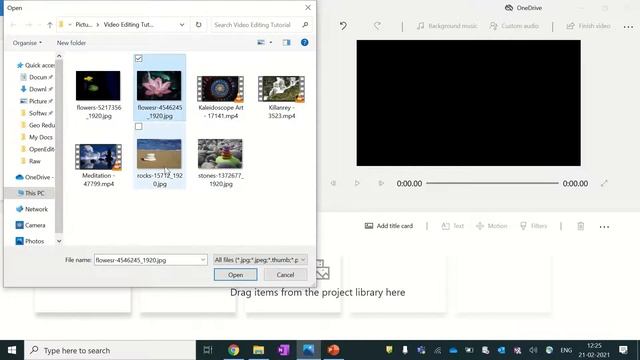Open PowerPoint from the taskbar
640x360 pixels.
click(x=333, y=350)
